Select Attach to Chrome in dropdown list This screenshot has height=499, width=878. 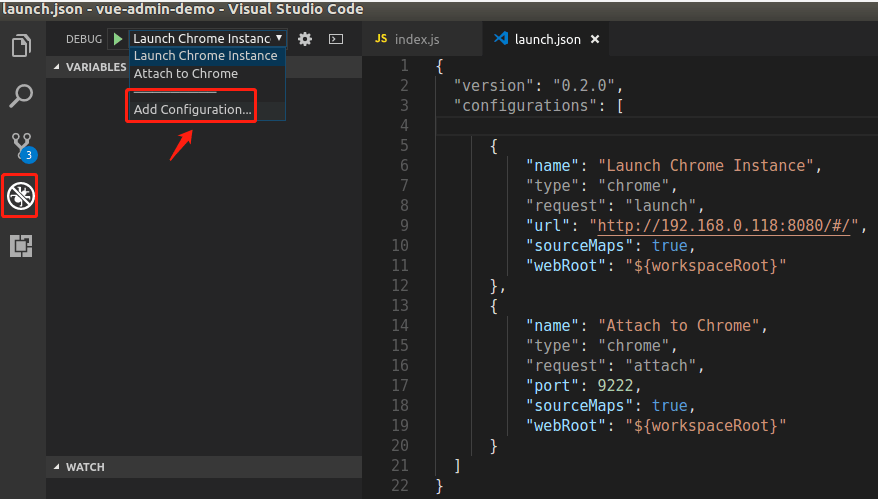coord(207,74)
